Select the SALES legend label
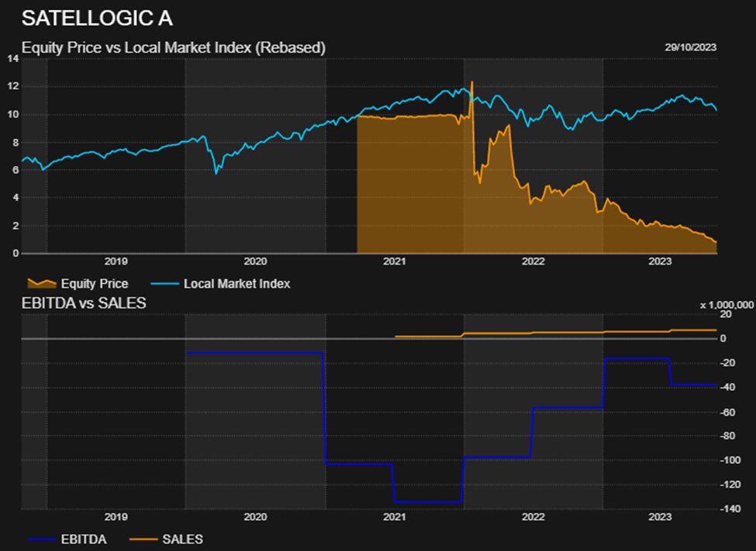The image size is (756, 551). [183, 539]
